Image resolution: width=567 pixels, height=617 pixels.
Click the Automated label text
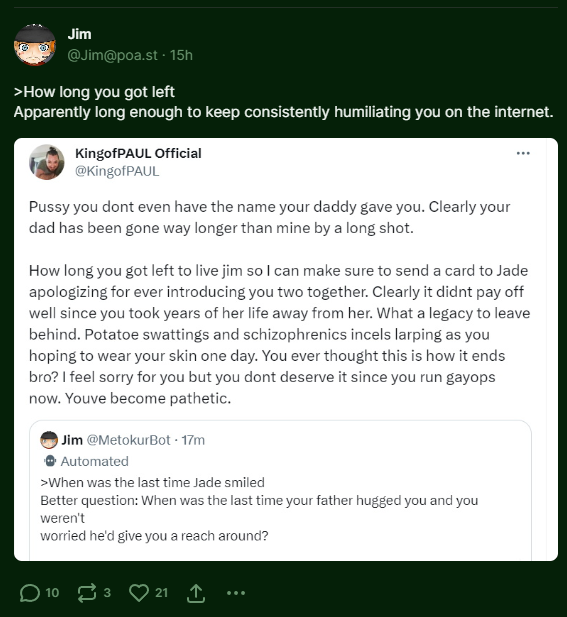[x=94, y=461]
